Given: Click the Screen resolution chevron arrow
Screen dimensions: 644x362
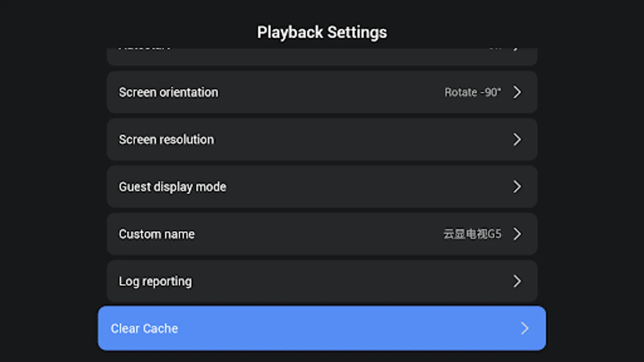Looking at the screenshot, I should point(517,140).
